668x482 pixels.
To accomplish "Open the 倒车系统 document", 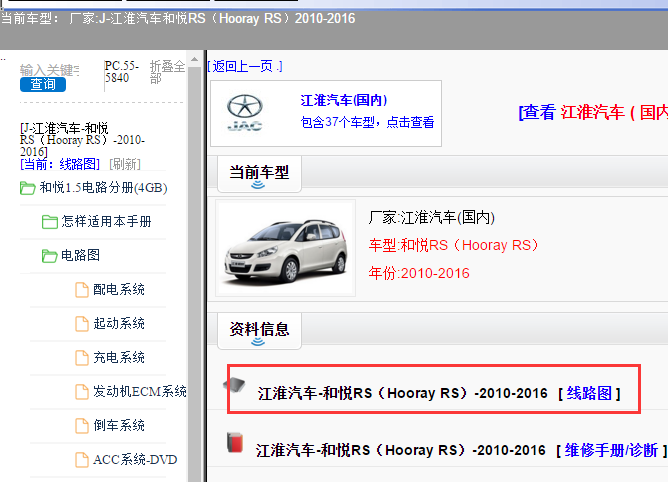I will pyautogui.click(x=119, y=425).
